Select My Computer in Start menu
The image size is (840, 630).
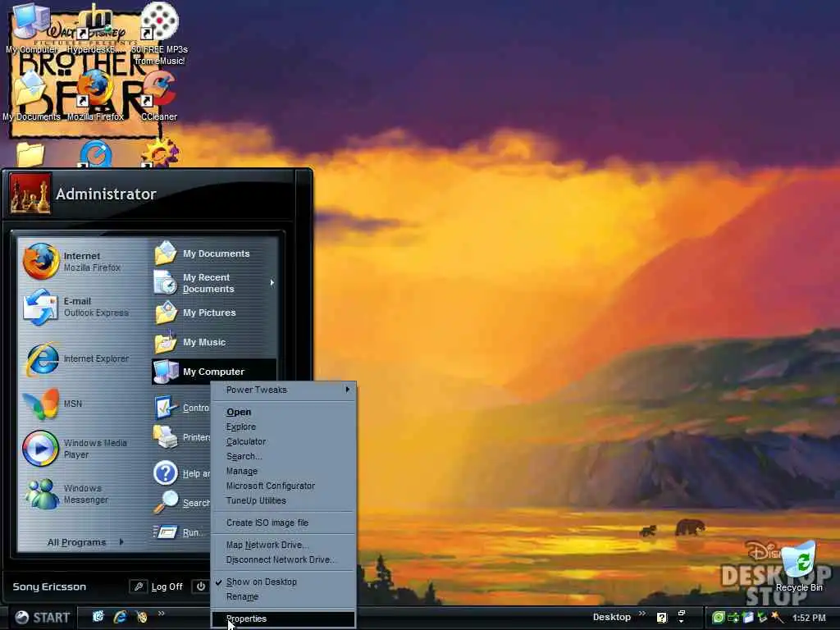click(x=214, y=372)
